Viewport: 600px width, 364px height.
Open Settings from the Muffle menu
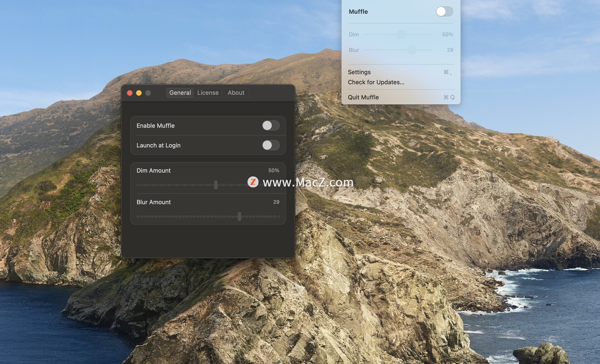[x=359, y=72]
